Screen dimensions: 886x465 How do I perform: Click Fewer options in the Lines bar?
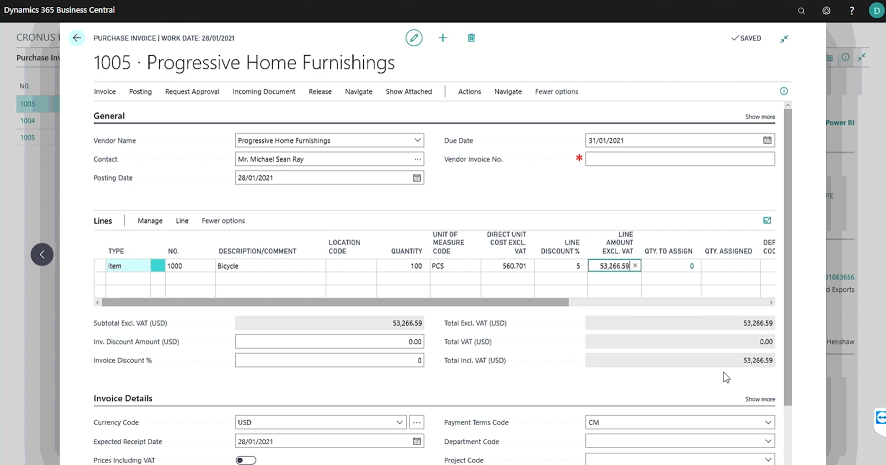pyautogui.click(x=223, y=221)
